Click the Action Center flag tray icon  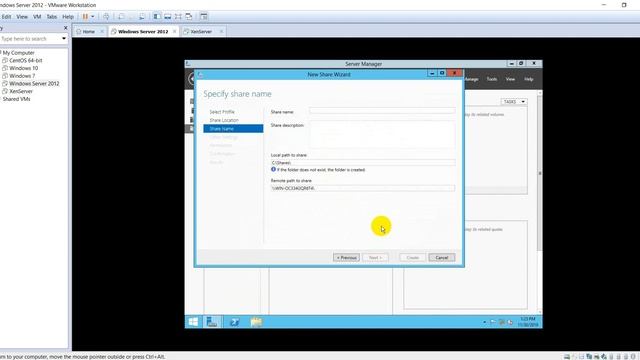pyautogui.click(x=493, y=322)
